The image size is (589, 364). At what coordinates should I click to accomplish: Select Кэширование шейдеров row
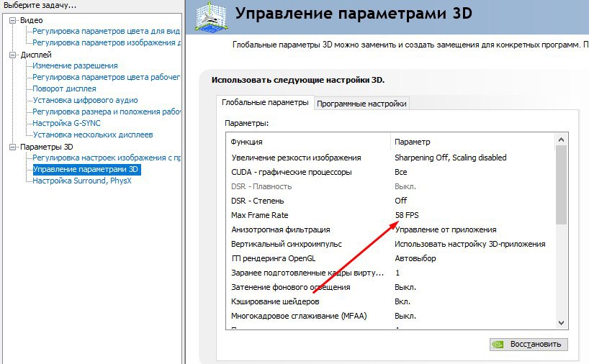pyautogui.click(x=391, y=301)
